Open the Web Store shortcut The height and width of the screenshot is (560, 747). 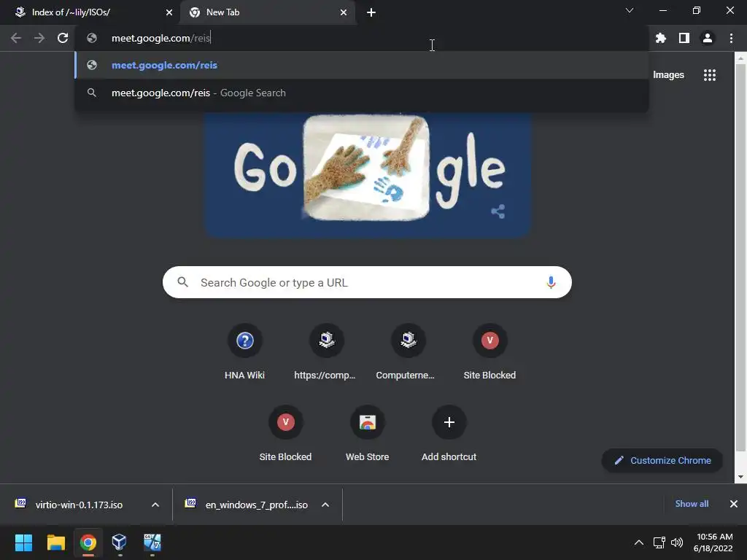368,433
